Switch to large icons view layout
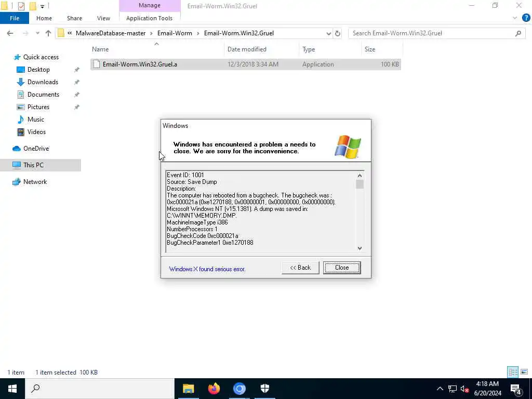Screen dimensions: 532x399 click(x=524, y=372)
